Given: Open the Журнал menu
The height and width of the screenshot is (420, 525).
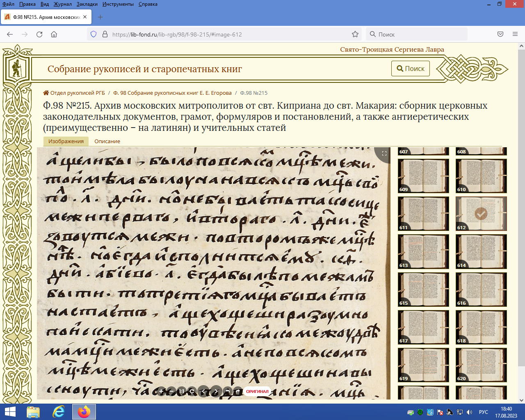Looking at the screenshot, I should [x=62, y=4].
